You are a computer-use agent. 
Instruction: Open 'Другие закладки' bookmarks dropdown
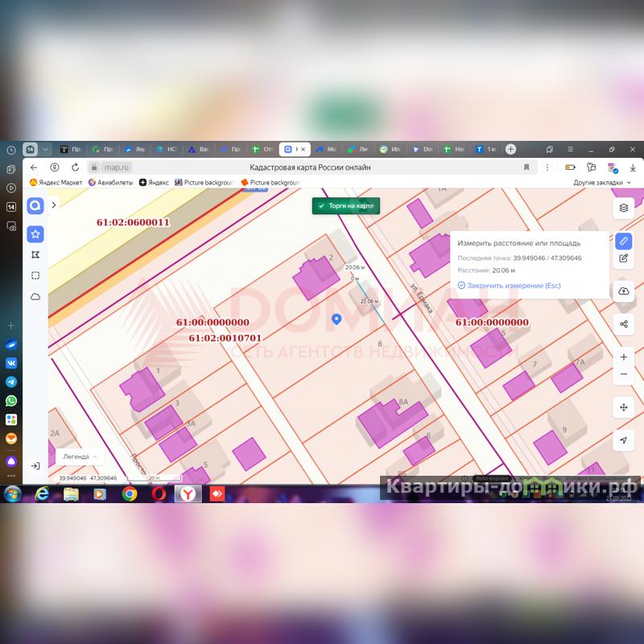[602, 183]
